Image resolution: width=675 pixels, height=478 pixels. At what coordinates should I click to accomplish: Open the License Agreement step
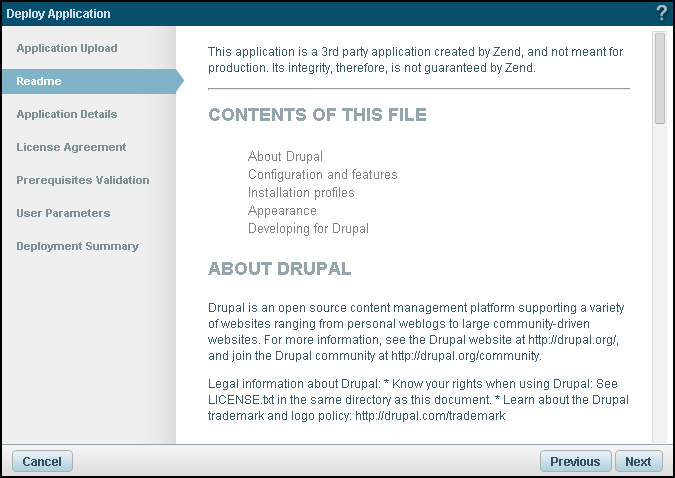(x=71, y=147)
